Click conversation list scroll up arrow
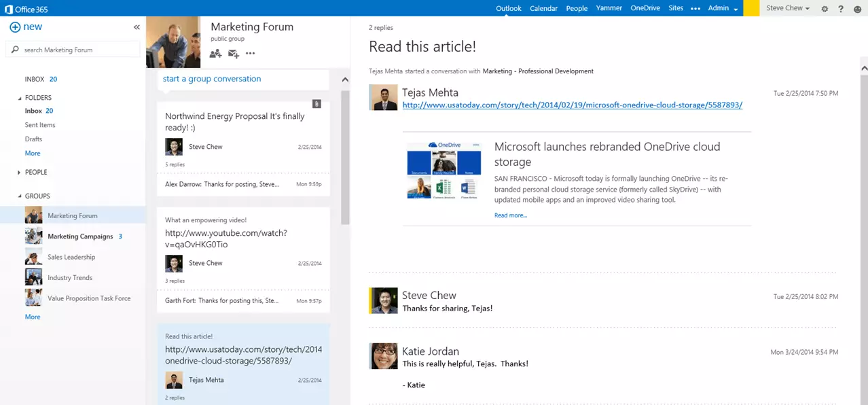 pyautogui.click(x=345, y=80)
